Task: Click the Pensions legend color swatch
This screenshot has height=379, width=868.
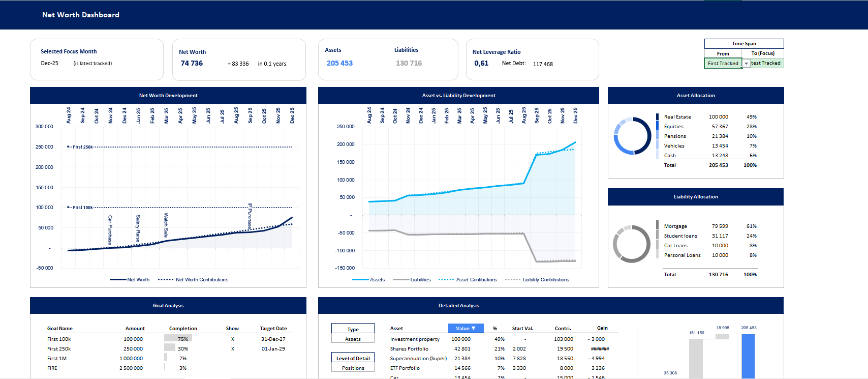Action: (x=658, y=136)
